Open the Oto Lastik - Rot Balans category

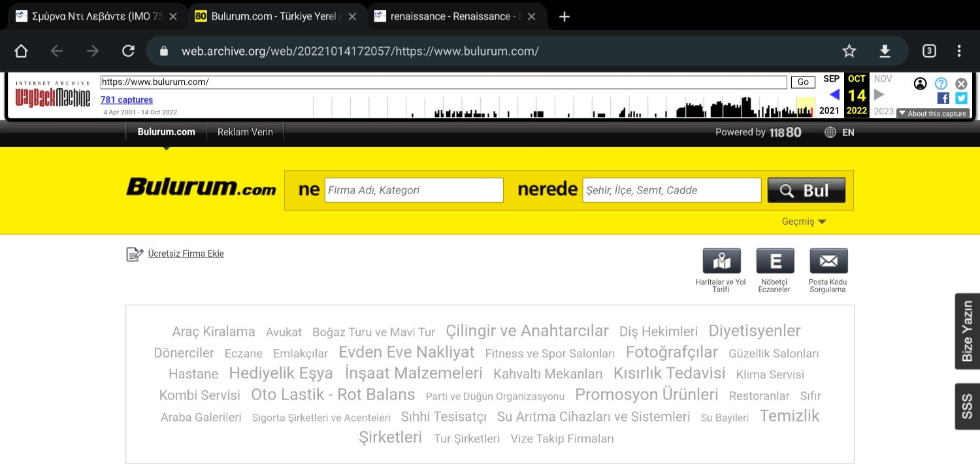pos(333,394)
